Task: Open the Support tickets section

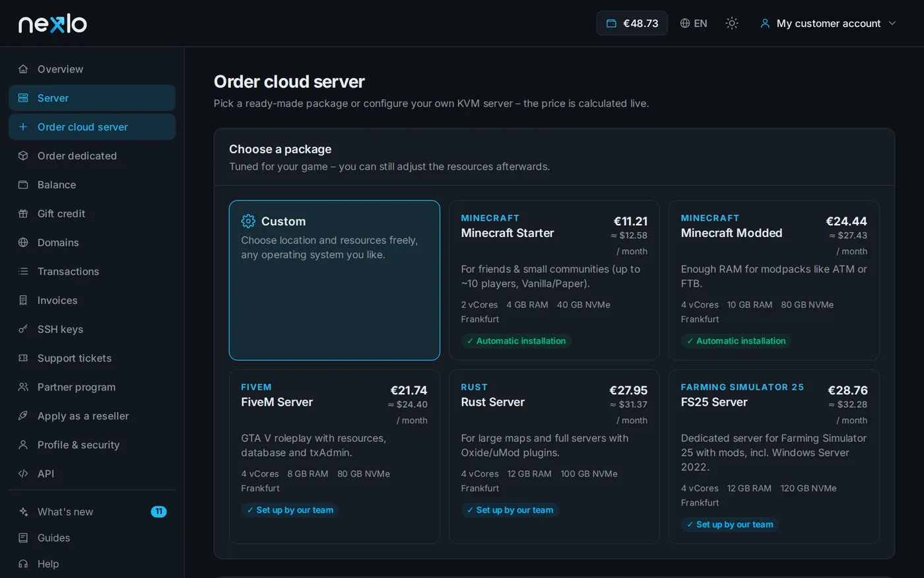Action: coord(92,358)
